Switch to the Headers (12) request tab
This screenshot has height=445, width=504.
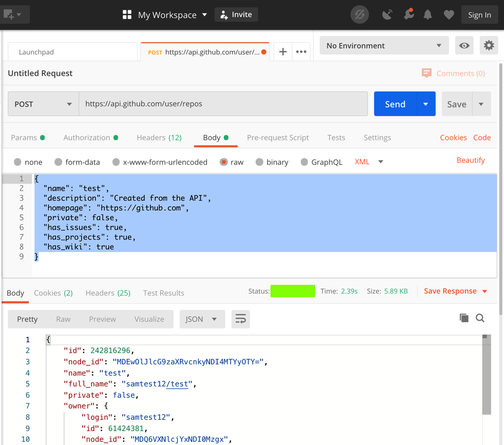click(x=159, y=138)
